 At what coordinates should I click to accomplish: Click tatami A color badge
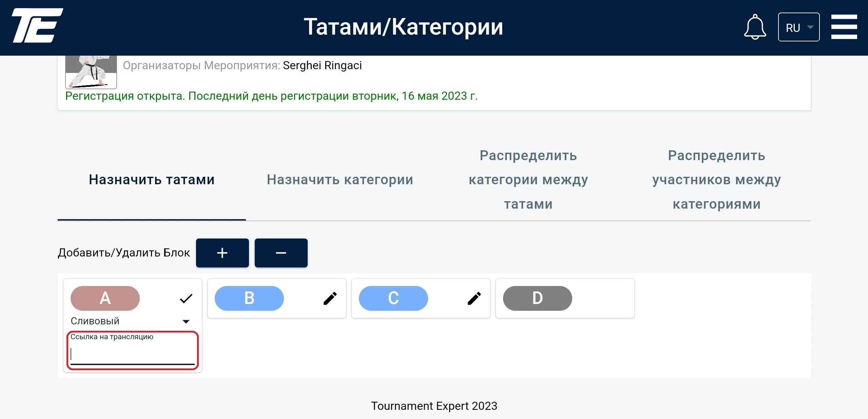coord(105,298)
